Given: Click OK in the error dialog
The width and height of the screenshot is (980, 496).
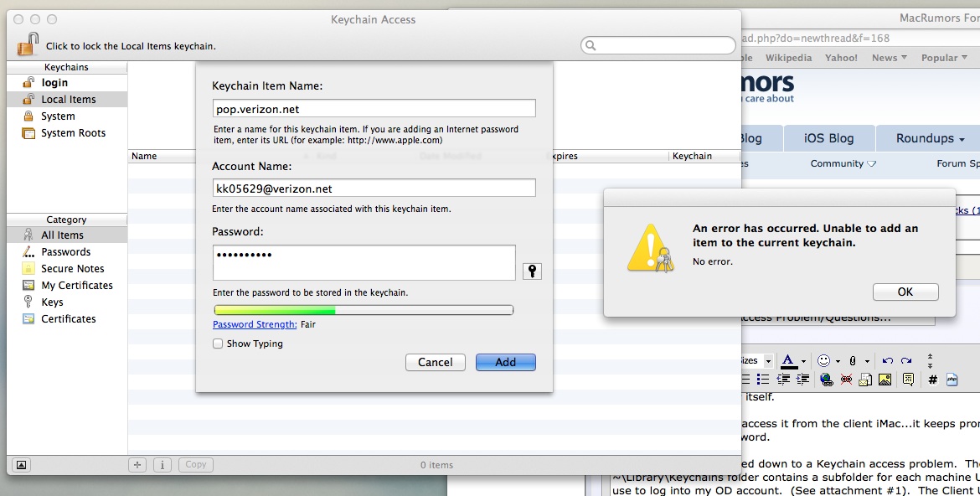Looking at the screenshot, I should [x=905, y=292].
